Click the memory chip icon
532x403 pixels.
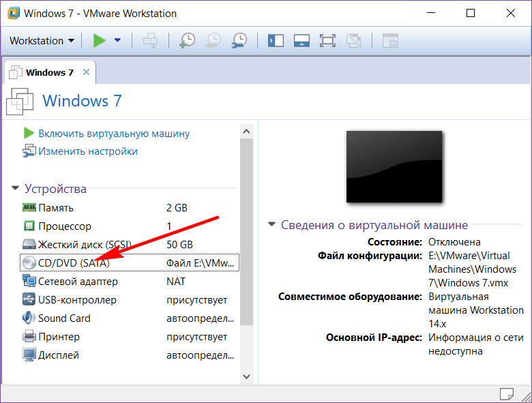coord(29,207)
